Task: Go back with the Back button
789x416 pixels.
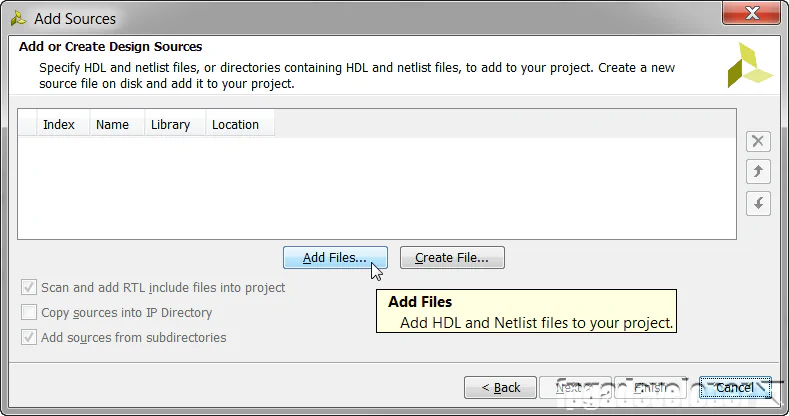Action: 501,387
